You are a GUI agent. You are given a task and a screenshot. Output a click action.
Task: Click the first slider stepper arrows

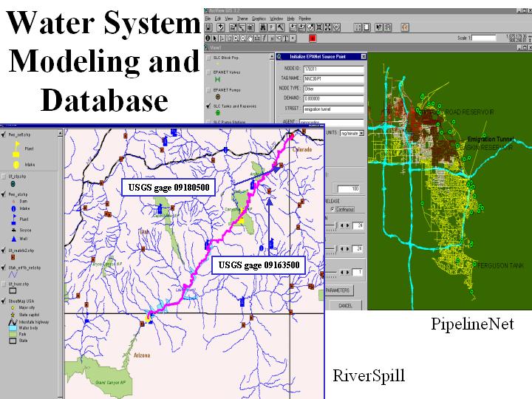pyautogui.click(x=344, y=225)
